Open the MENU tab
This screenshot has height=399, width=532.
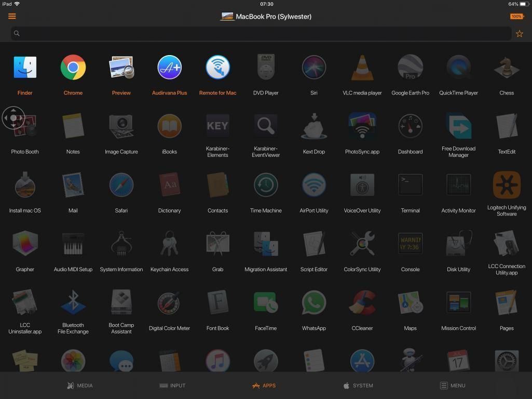tap(453, 385)
